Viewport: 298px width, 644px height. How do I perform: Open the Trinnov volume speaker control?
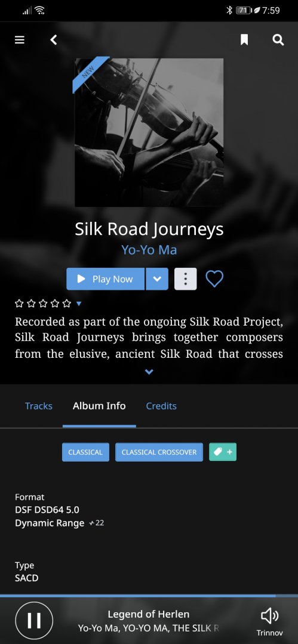tap(270, 621)
